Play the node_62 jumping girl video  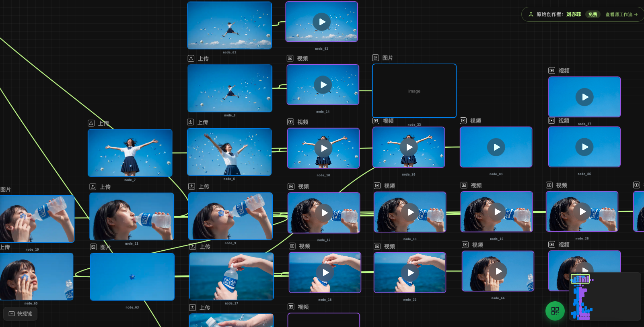coord(322,22)
